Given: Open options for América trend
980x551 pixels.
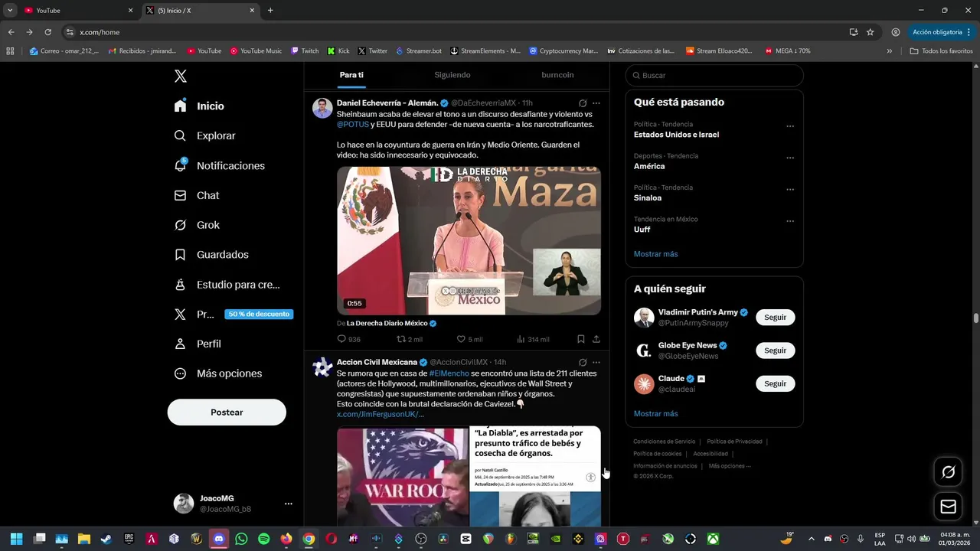Looking at the screenshot, I should tap(790, 158).
